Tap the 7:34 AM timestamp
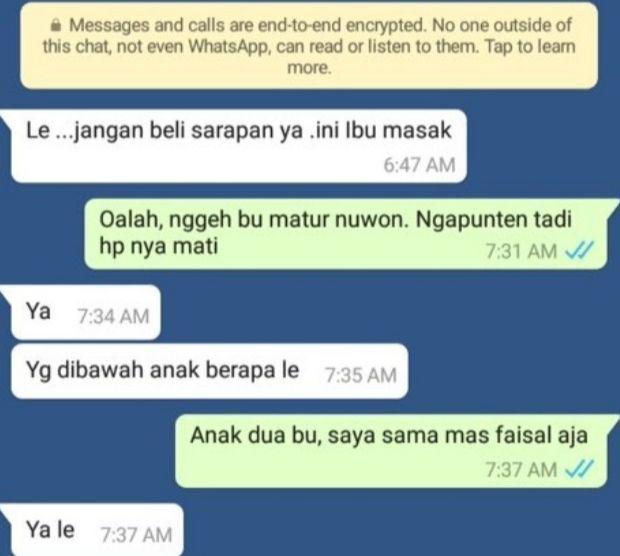This screenshot has width=620, height=556. point(113,316)
